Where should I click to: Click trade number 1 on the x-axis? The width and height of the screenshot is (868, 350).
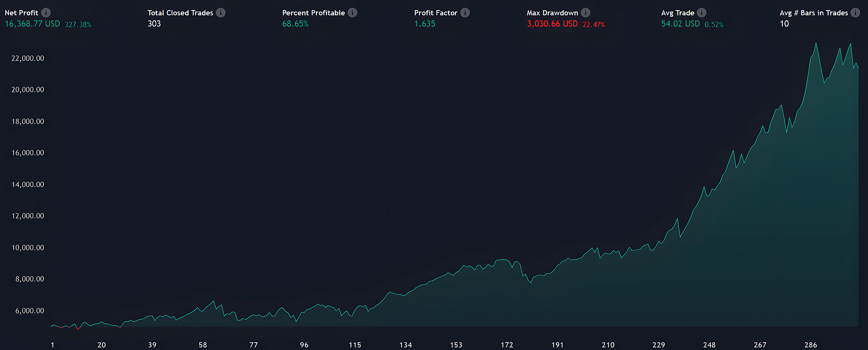52,345
